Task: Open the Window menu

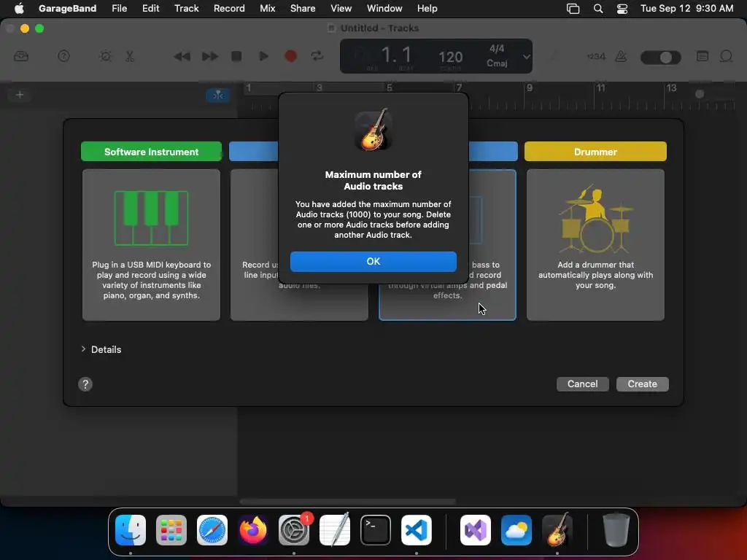Action: click(x=384, y=8)
